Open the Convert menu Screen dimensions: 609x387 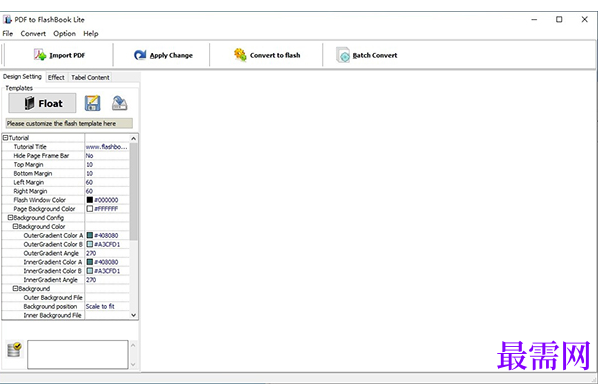pos(33,34)
